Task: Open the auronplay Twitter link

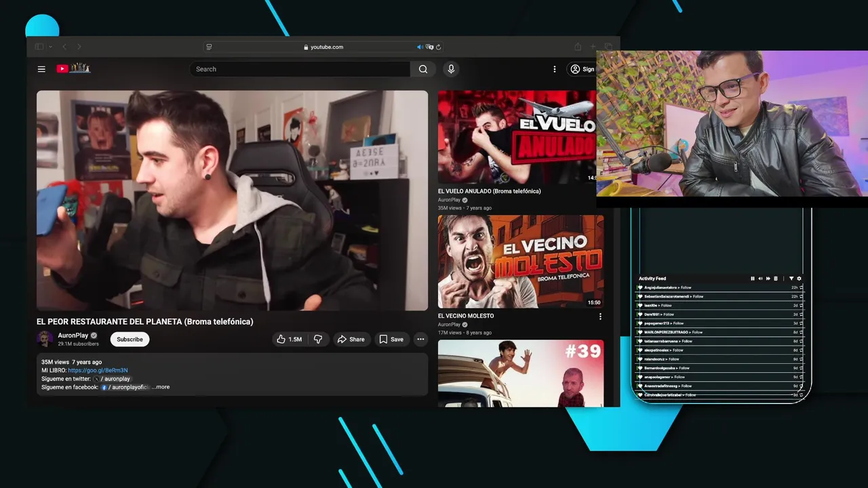Action: click(x=113, y=379)
